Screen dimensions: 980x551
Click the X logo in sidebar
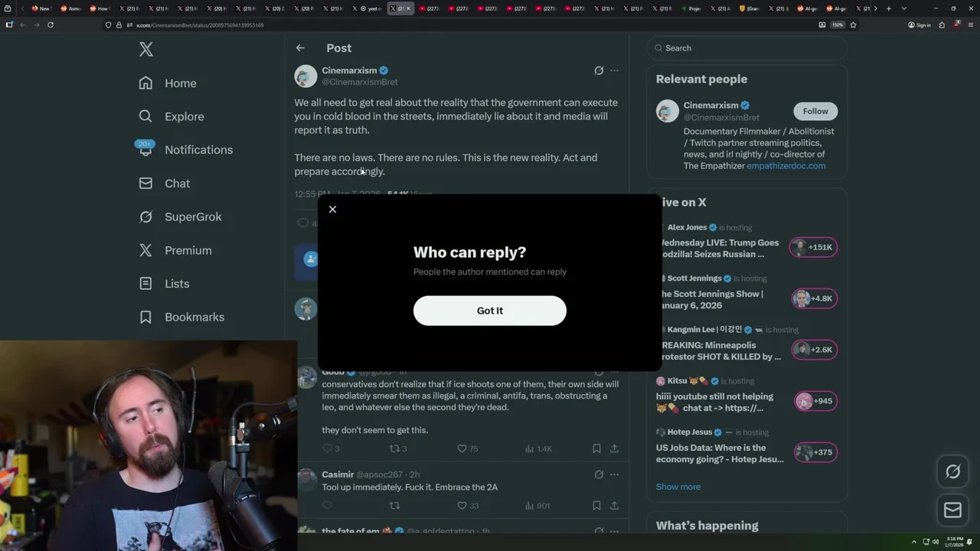click(x=146, y=50)
